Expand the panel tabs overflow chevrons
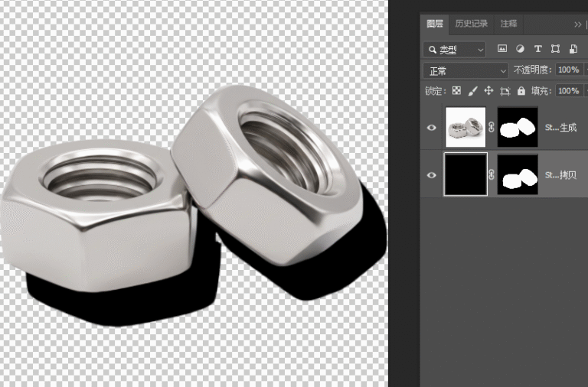The height and width of the screenshot is (387, 588). coord(577,24)
